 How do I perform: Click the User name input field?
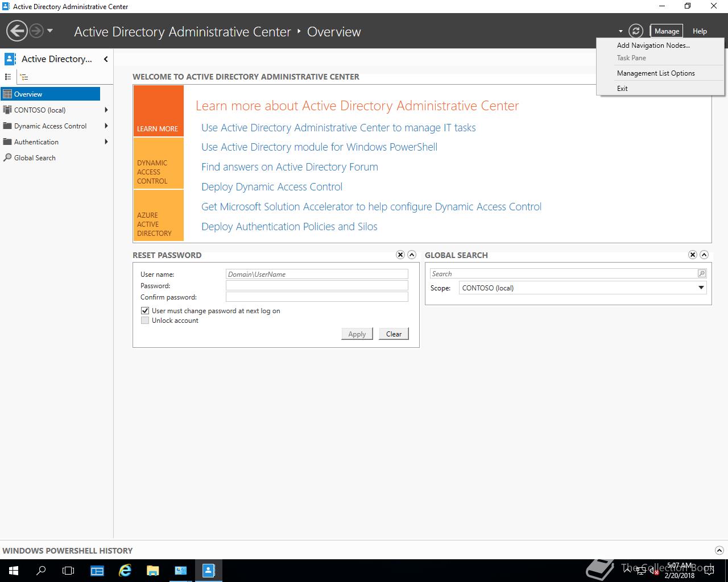(317, 274)
